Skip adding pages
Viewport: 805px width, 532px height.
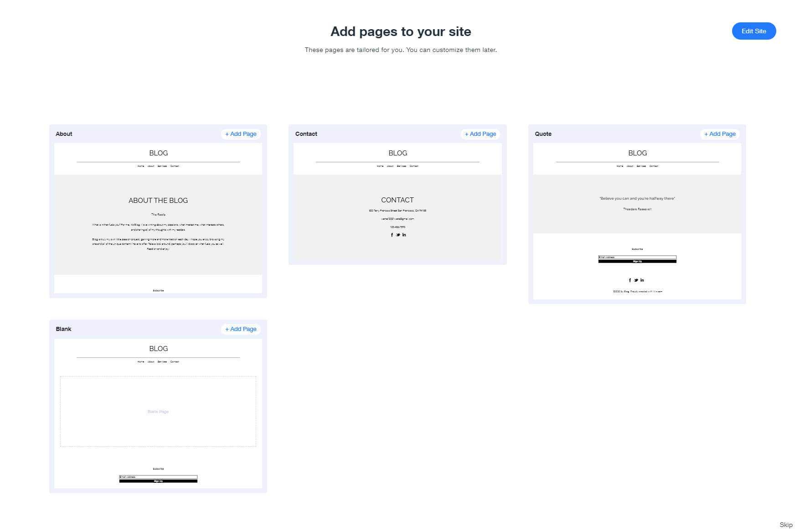[786, 525]
